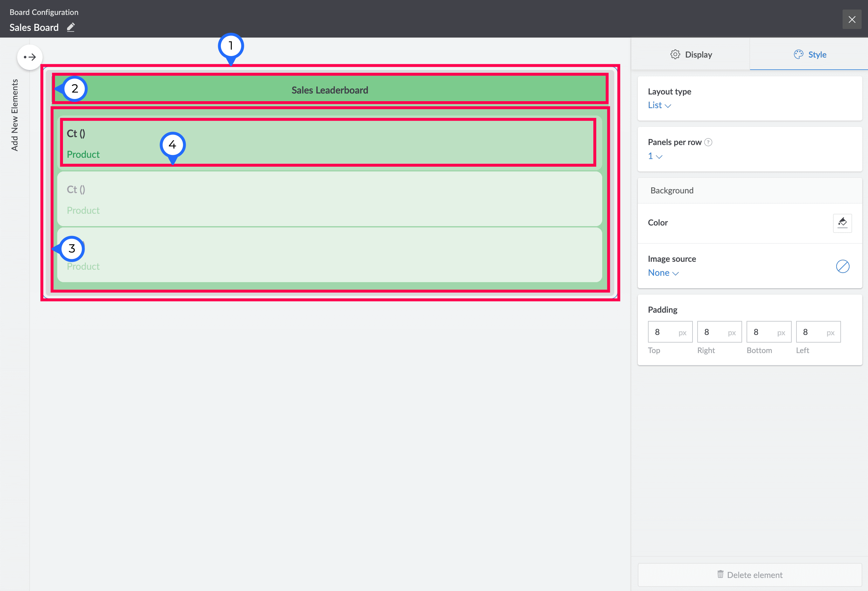Click the Left padding input field
The width and height of the screenshot is (868, 591).
(813, 332)
